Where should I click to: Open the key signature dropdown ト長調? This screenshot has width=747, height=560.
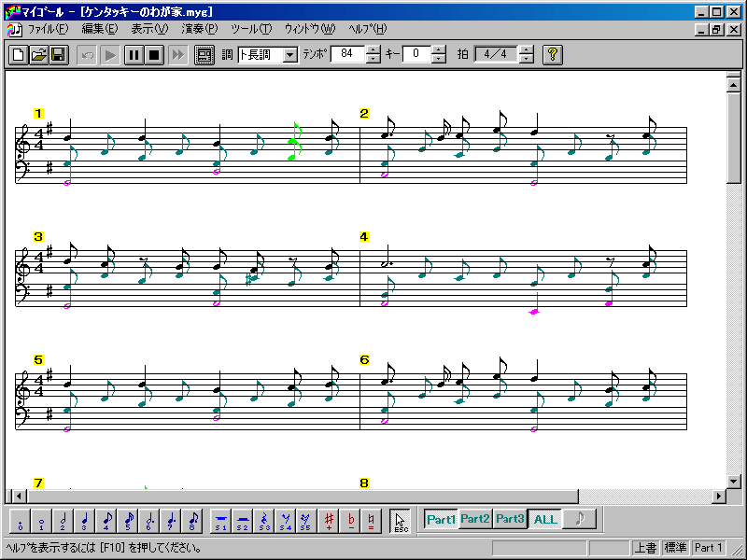289,55
